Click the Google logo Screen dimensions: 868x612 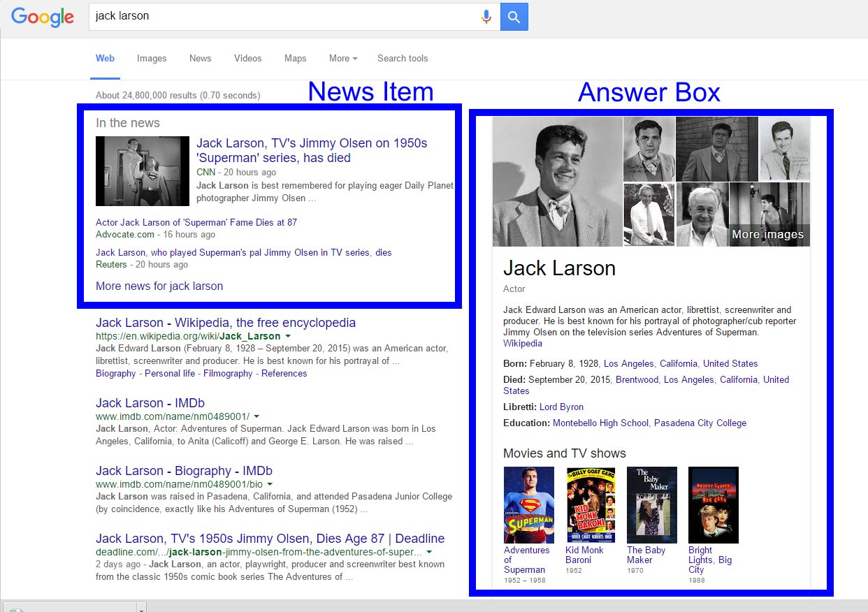[x=43, y=17]
